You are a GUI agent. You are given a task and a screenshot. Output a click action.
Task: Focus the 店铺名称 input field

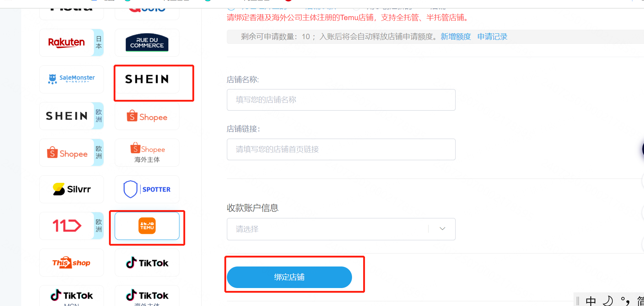tap(341, 100)
